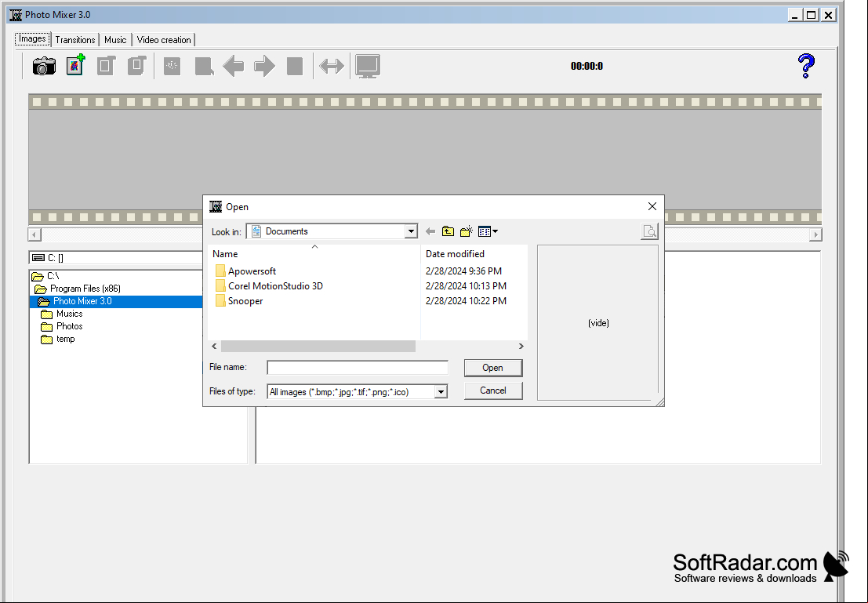Open help with the blue question mark
Image resolution: width=868 pixels, height=603 pixels.
coord(807,66)
